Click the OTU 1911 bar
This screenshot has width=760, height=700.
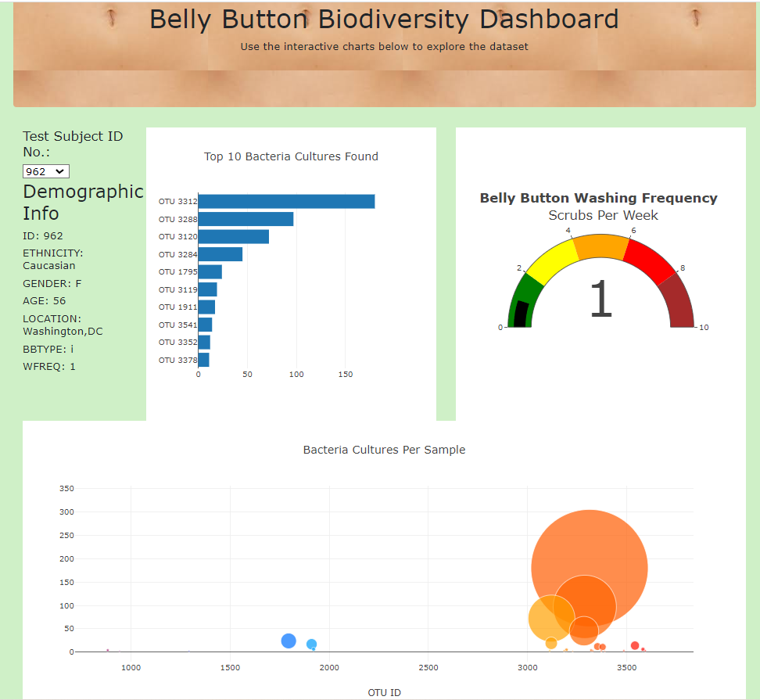(x=206, y=307)
